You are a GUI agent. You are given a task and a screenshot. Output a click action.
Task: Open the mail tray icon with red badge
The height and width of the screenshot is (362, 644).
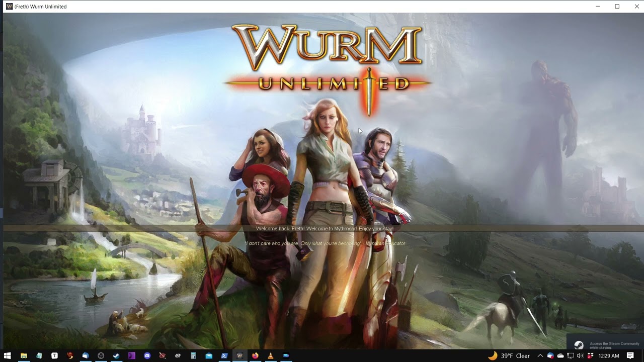point(551,355)
